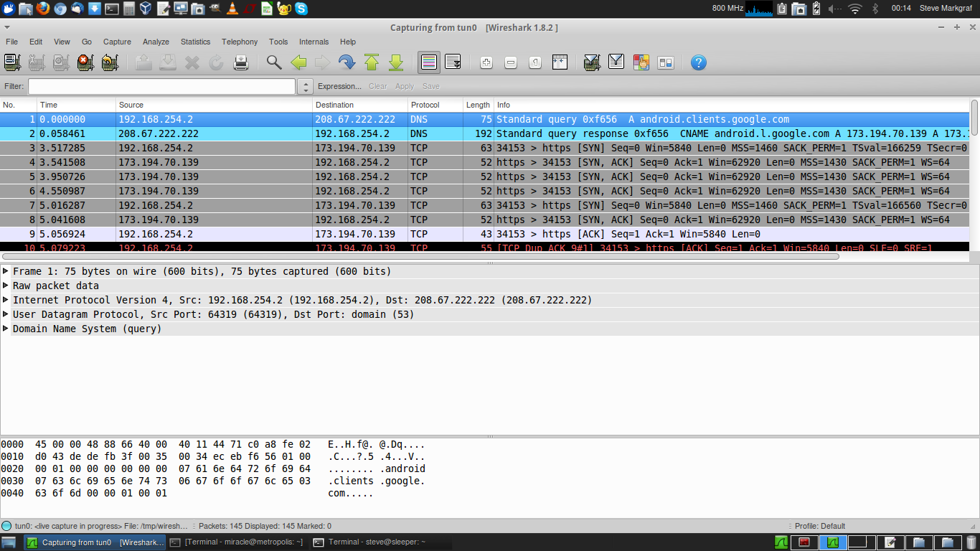Open the capture filters icon
Viewport: 980px width, 551px height.
(x=592, y=62)
